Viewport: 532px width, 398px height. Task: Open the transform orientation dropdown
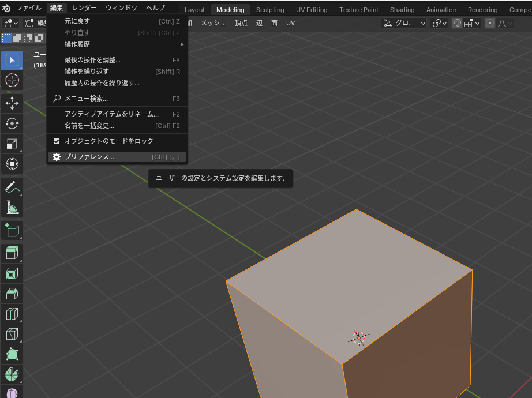[x=404, y=23]
